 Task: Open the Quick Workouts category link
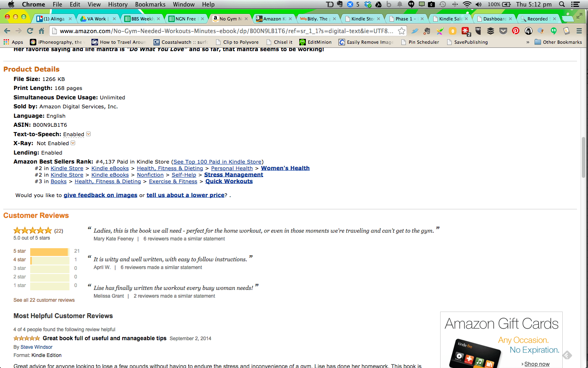[x=229, y=181]
